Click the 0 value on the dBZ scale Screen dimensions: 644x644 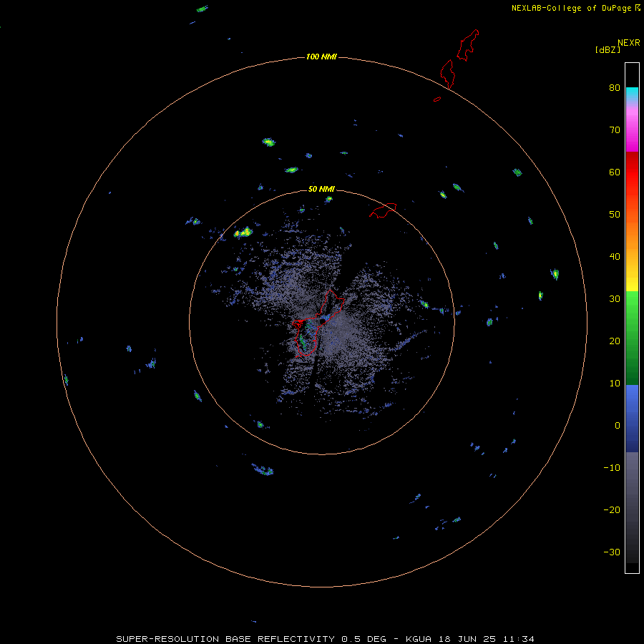tap(618, 426)
